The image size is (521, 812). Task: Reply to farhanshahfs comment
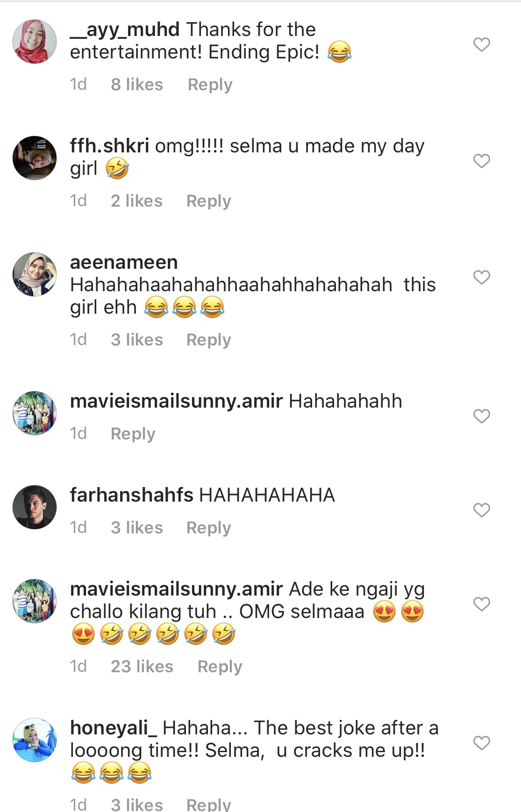(208, 528)
